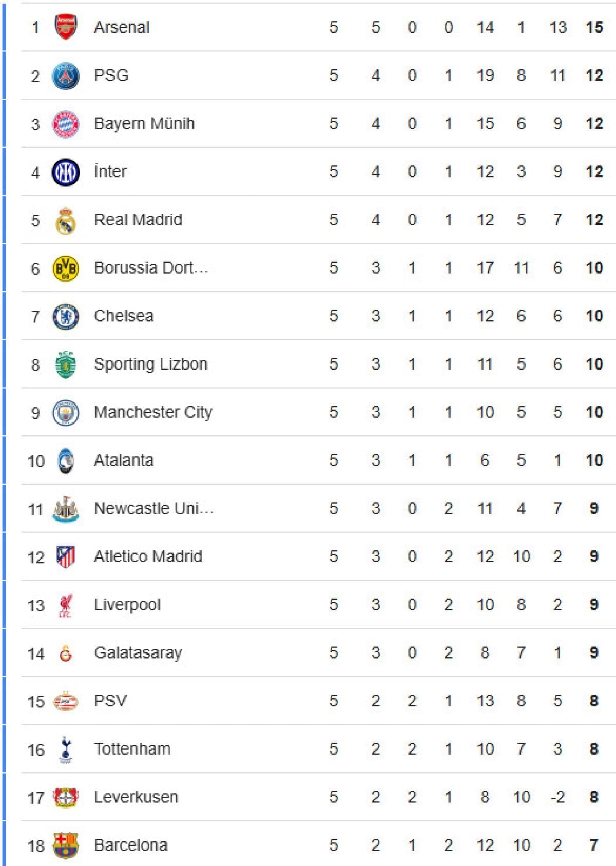
Task: Click the Arsenal club crest icon
Action: (66, 27)
